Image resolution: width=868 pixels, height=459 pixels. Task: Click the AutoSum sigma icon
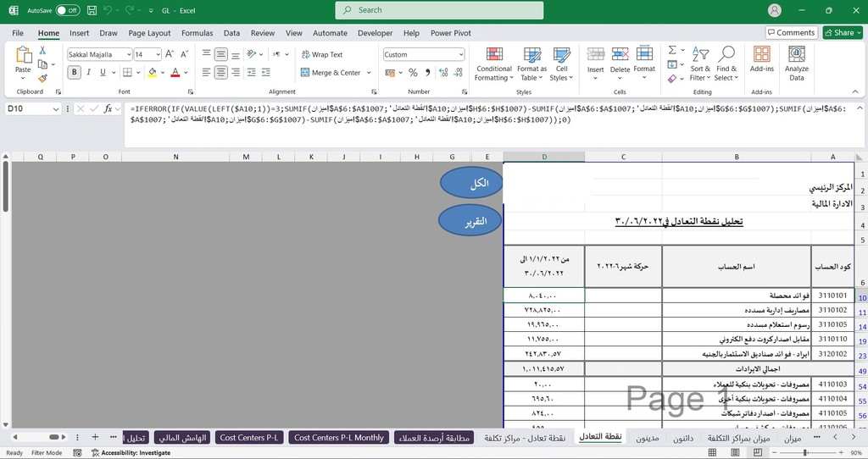(671, 50)
